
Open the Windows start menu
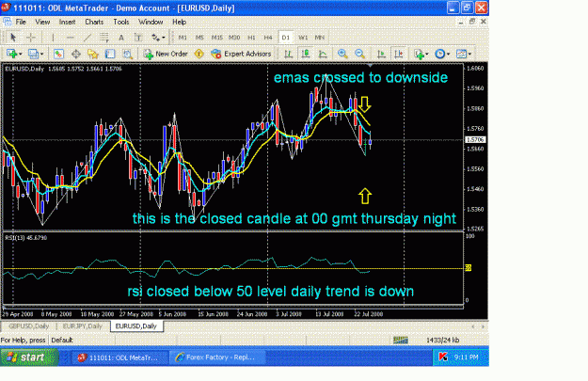point(29,357)
